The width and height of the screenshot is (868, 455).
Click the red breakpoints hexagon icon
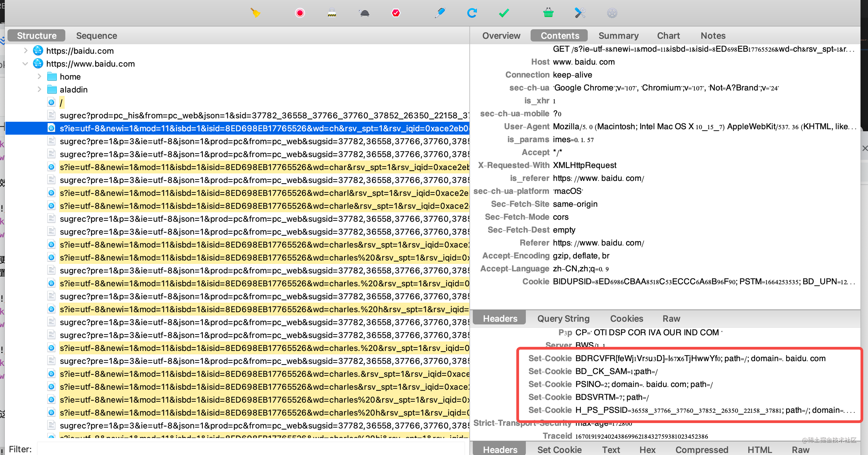pos(396,13)
